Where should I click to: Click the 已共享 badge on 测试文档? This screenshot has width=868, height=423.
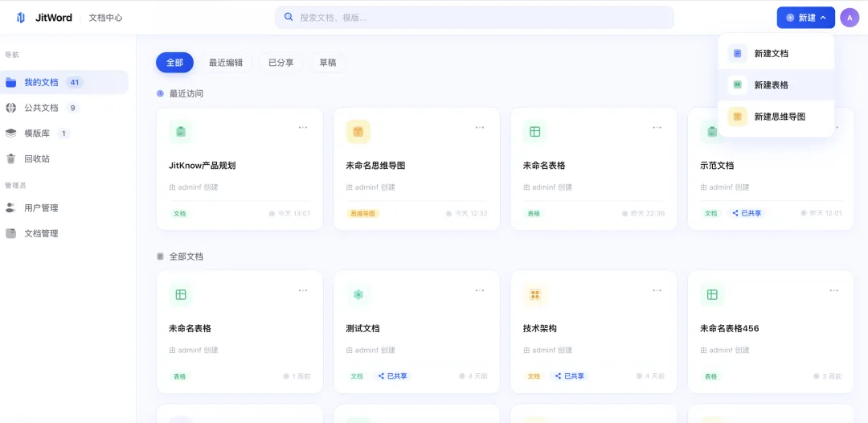393,376
